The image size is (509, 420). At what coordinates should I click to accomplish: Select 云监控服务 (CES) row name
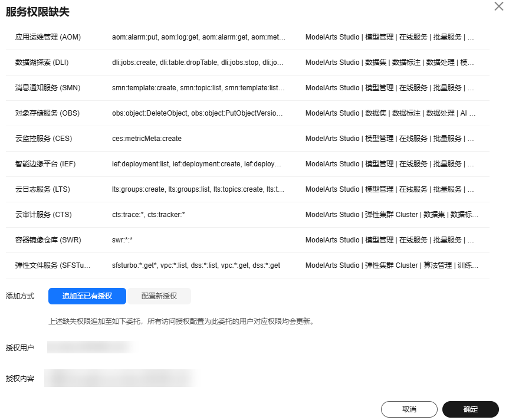point(44,138)
